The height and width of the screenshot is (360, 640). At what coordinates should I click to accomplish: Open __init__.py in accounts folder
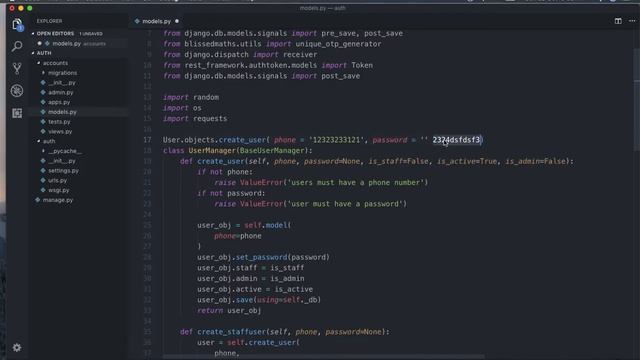tap(62, 82)
